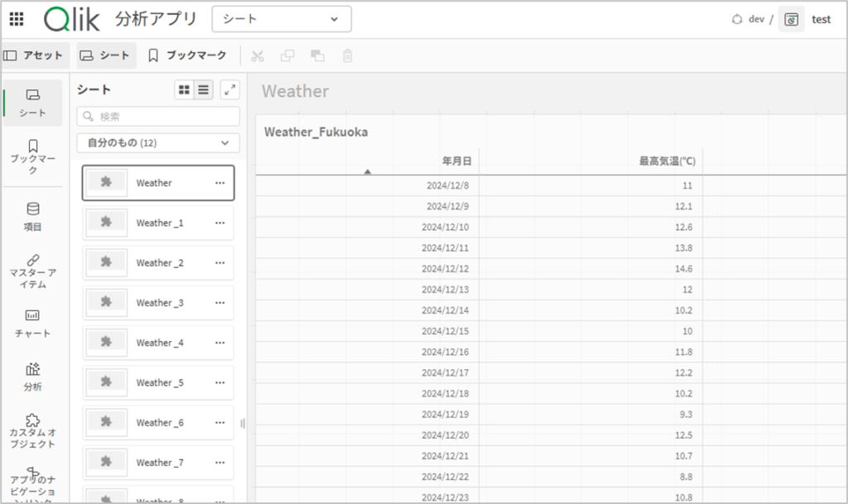The image size is (848, 504).
Task: Open options menu for Weather _3 sheet
Action: pyautogui.click(x=219, y=303)
